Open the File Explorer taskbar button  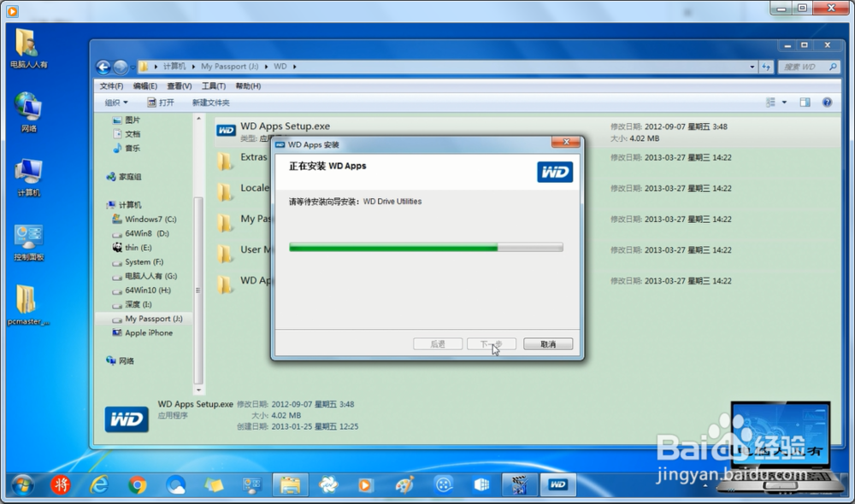coord(290,484)
